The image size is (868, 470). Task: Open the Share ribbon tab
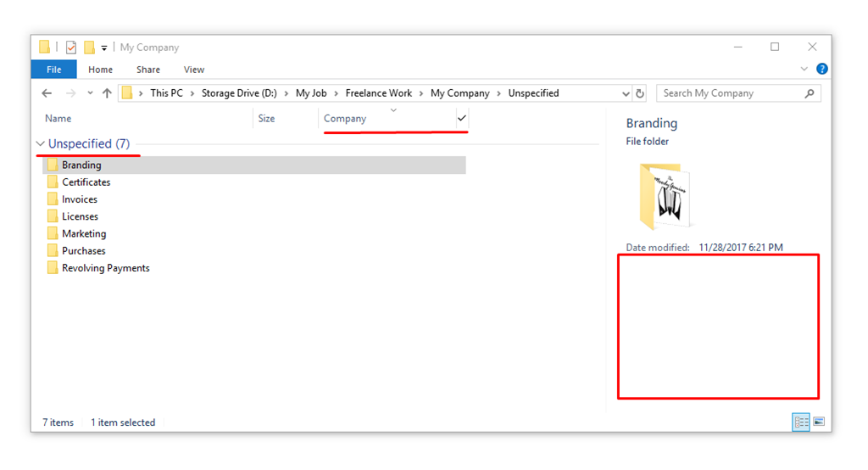[x=147, y=70]
